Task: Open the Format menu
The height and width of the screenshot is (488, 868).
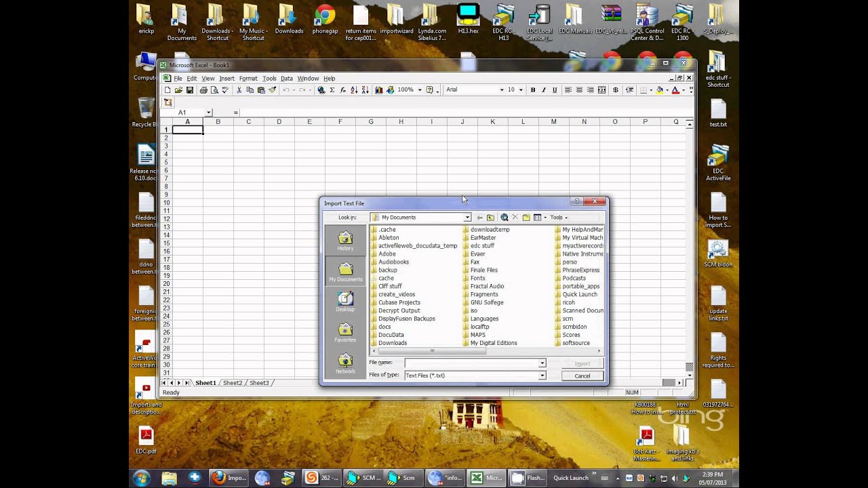Action: point(248,79)
